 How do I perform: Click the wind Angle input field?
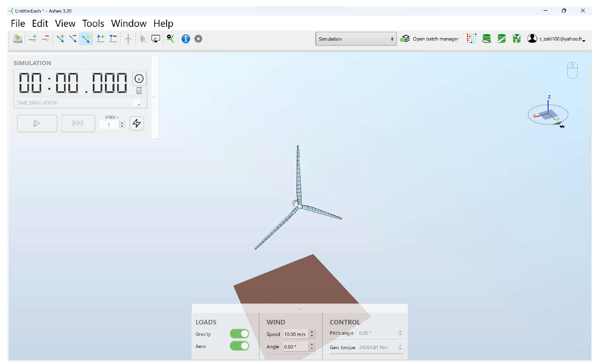[295, 347]
